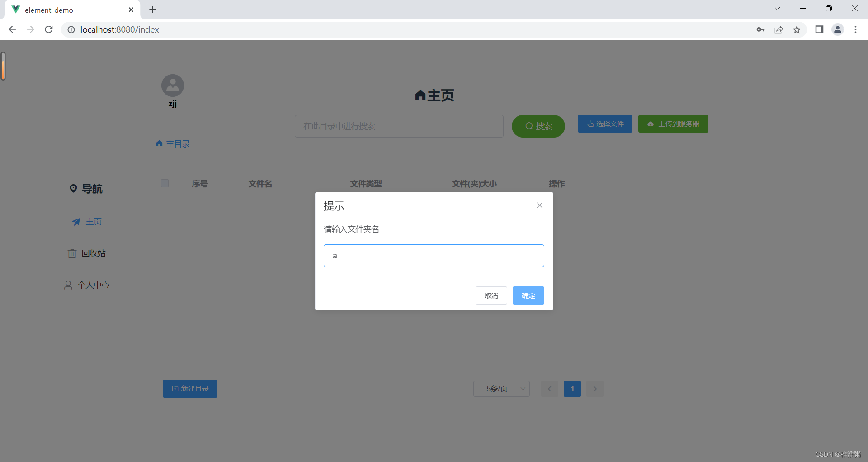
Task: Click the new-folder icon on 新建目录 button
Action: point(175,389)
